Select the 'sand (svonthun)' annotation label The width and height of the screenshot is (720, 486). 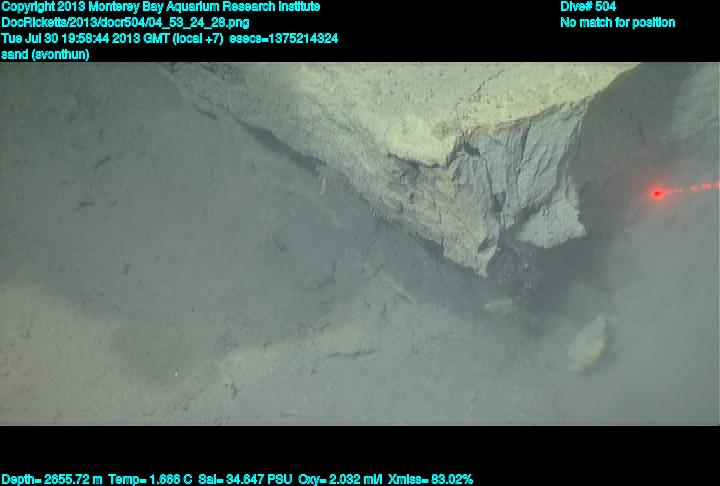pyautogui.click(x=45, y=54)
